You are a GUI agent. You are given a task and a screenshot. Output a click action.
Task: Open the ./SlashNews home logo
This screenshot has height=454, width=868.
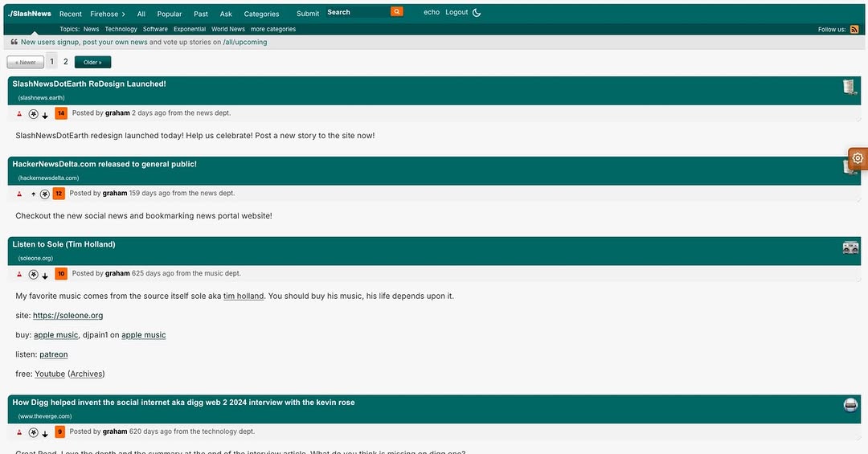pyautogui.click(x=30, y=14)
